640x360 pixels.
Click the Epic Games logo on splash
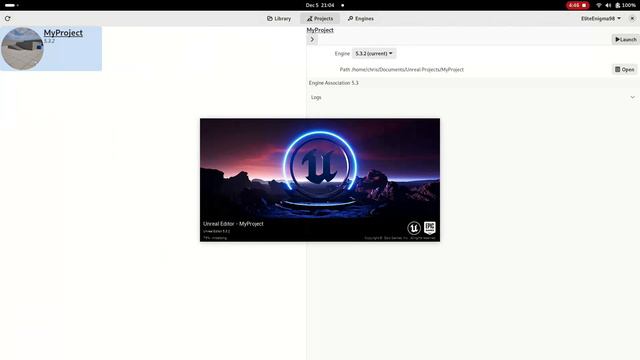coord(430,228)
